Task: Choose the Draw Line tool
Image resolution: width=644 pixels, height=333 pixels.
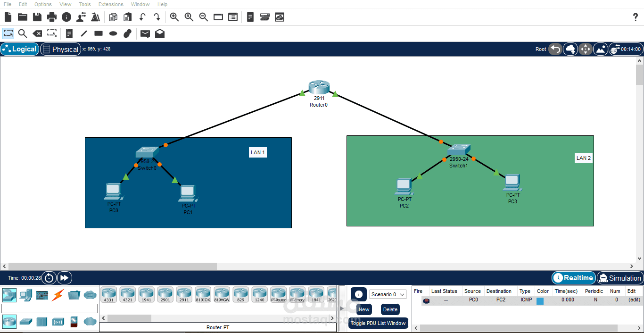Action: [84, 33]
